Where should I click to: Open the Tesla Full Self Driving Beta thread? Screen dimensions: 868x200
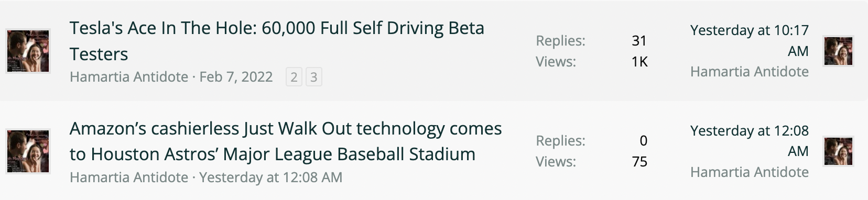pyautogui.click(x=277, y=41)
